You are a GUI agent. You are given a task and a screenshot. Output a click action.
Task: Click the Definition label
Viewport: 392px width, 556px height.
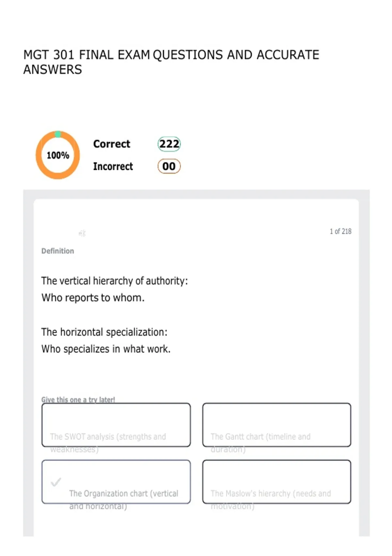(57, 251)
